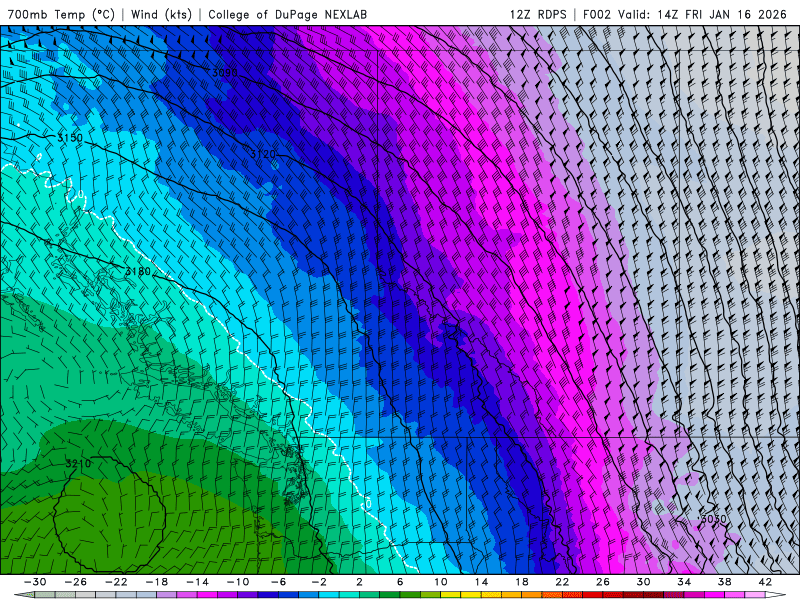Select the 3210 closed contour label

78,463
